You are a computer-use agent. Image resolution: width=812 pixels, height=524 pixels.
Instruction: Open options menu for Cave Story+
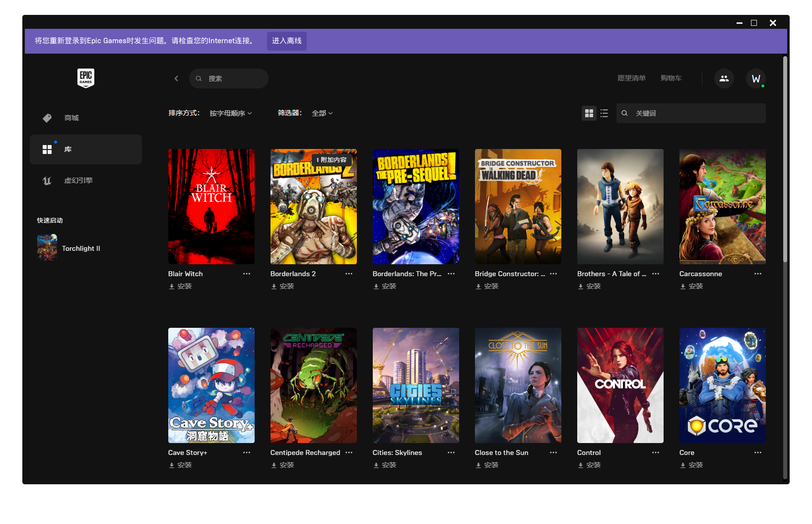tap(247, 452)
